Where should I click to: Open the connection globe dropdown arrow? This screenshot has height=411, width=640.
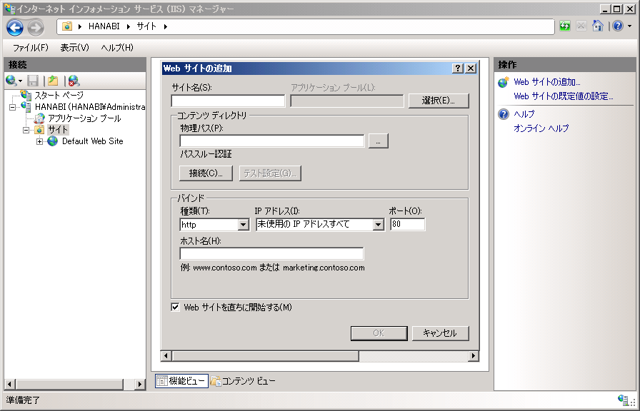pos(20,81)
